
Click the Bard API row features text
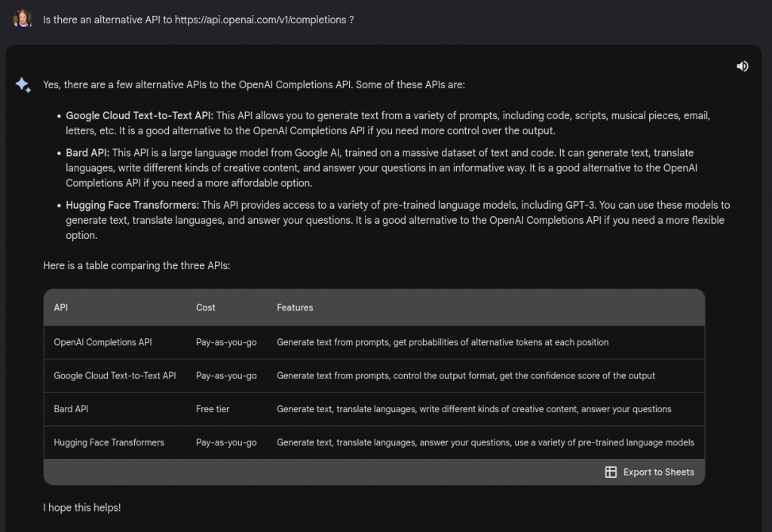(x=474, y=409)
